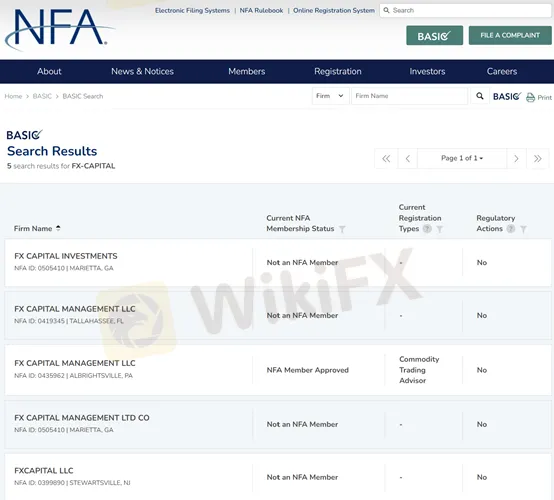Click Search Results heading
Screen dimensions: 554x500
[x=52, y=151]
